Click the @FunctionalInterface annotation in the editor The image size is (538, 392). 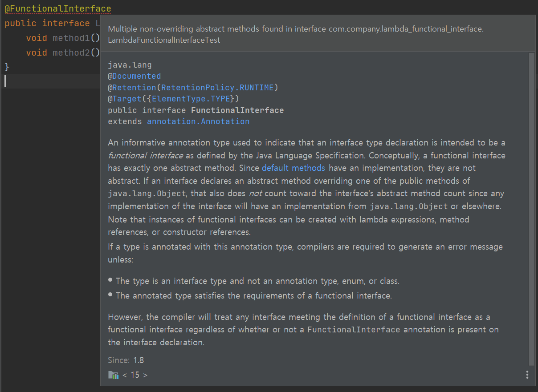tap(58, 8)
